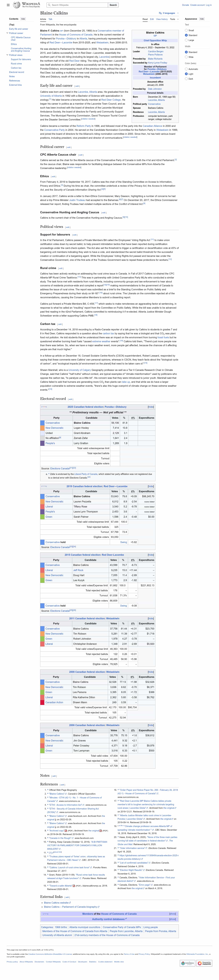219x980 pixels.
Task: Click the Wikipedia globe logo
Action: point(17,5)
